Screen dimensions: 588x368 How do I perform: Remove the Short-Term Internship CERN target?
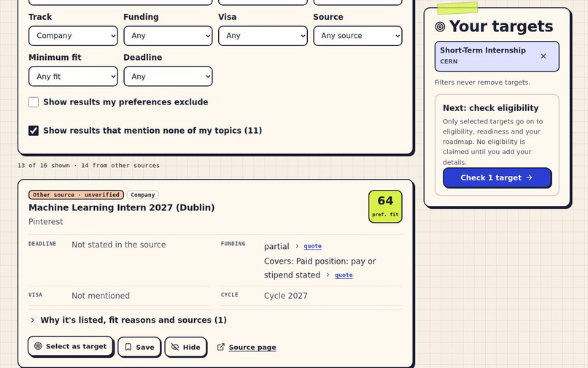tap(543, 56)
